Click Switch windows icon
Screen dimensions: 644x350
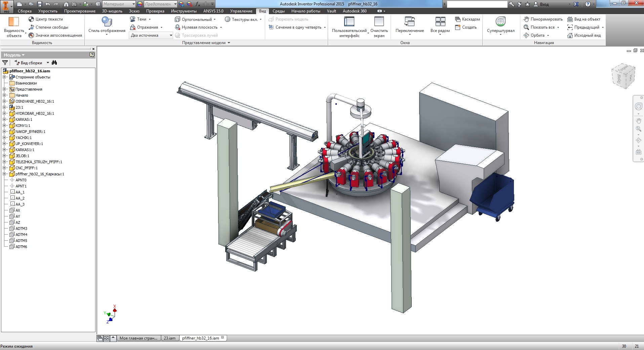pyautogui.click(x=409, y=22)
